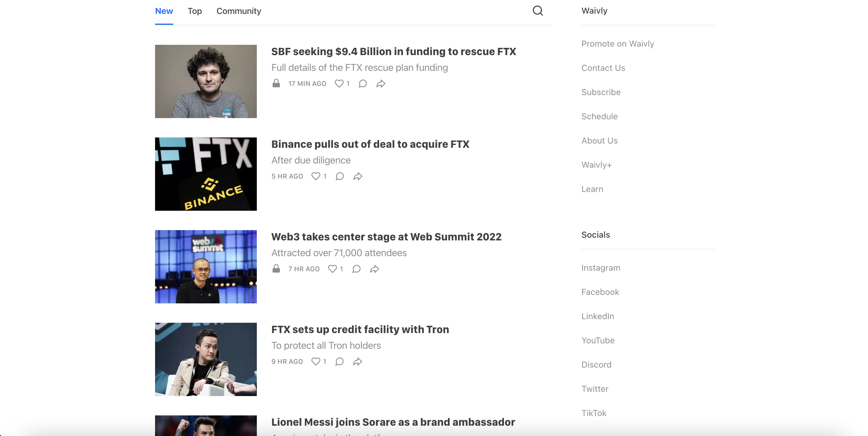Click 'To protect all Tron holders' subtitle
Screen dimensions: 868x436
pyautogui.click(x=326, y=346)
